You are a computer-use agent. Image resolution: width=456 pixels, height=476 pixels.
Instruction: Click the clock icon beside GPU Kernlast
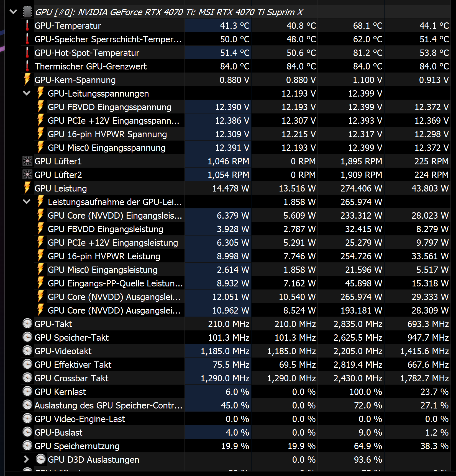click(27, 392)
